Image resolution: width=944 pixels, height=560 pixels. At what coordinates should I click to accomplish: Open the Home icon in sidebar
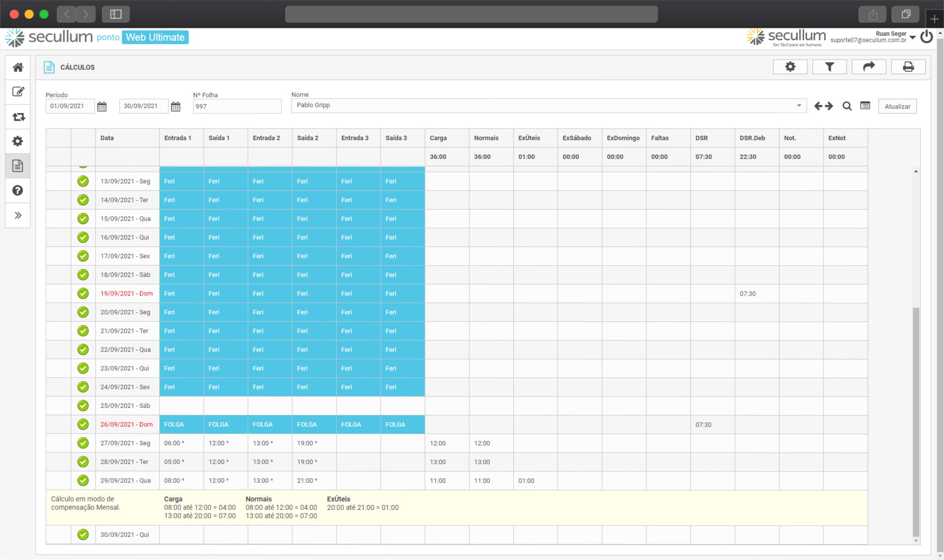click(x=18, y=67)
